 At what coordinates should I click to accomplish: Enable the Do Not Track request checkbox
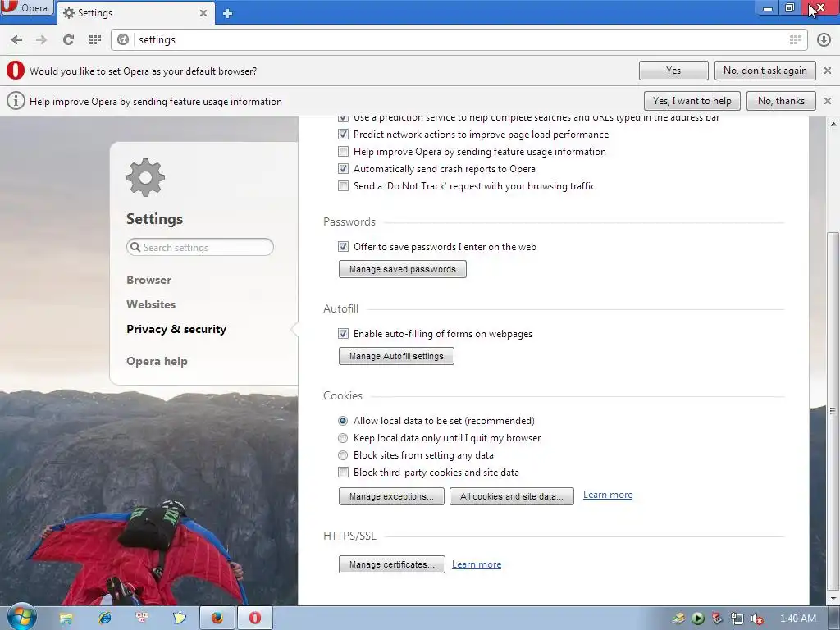[x=343, y=186]
